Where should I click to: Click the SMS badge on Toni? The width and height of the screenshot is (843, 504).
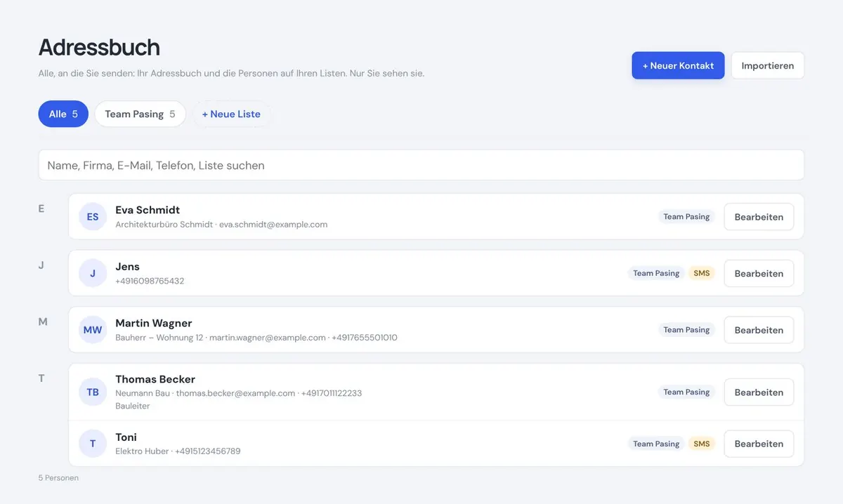702,444
